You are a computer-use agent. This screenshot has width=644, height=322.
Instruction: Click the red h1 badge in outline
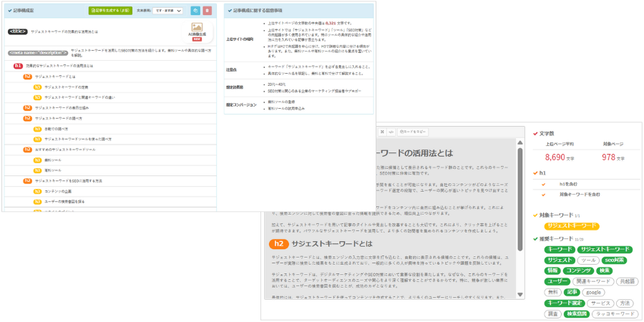pyautogui.click(x=18, y=66)
